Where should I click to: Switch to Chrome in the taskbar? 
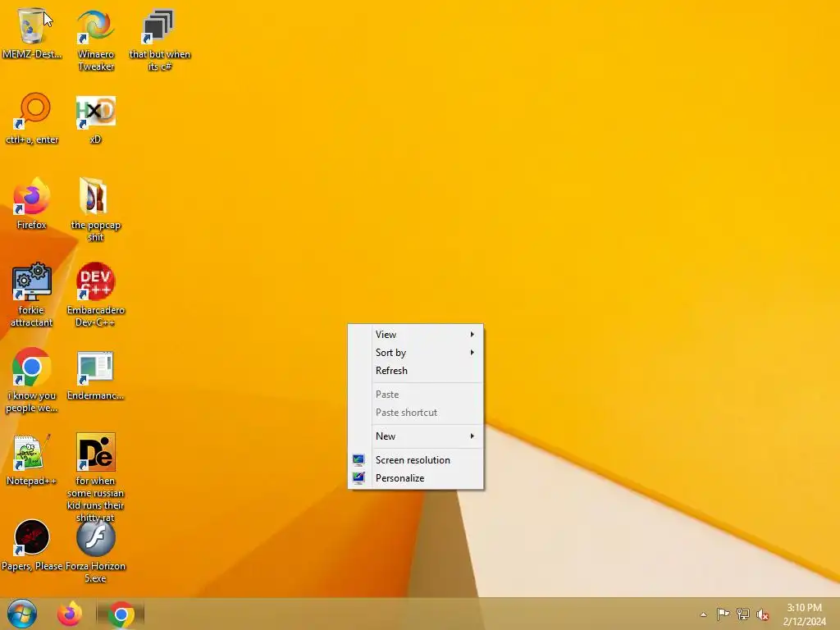point(121,614)
